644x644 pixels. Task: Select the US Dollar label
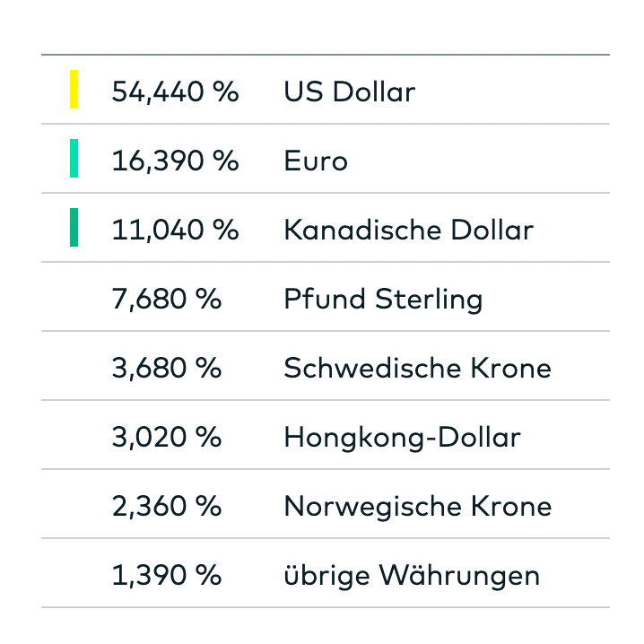coord(350,91)
